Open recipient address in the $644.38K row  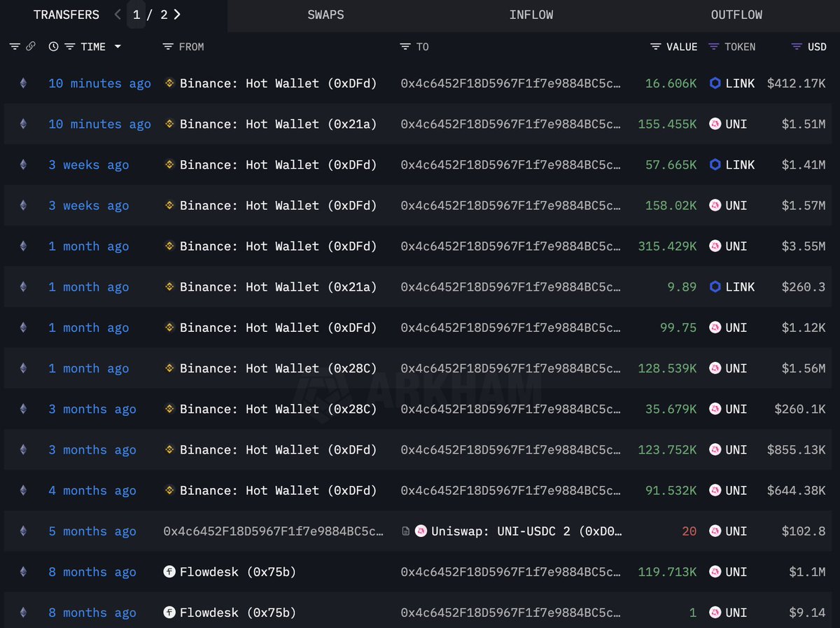click(x=510, y=491)
